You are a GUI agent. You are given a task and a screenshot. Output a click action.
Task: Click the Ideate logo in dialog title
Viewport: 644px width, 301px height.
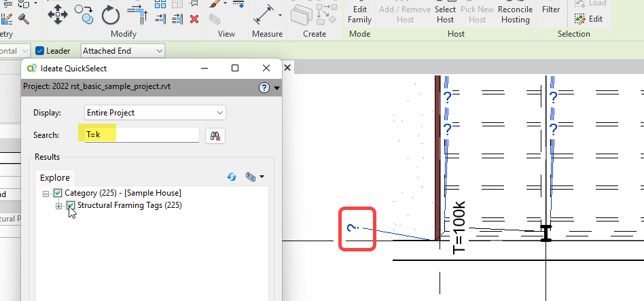click(31, 68)
